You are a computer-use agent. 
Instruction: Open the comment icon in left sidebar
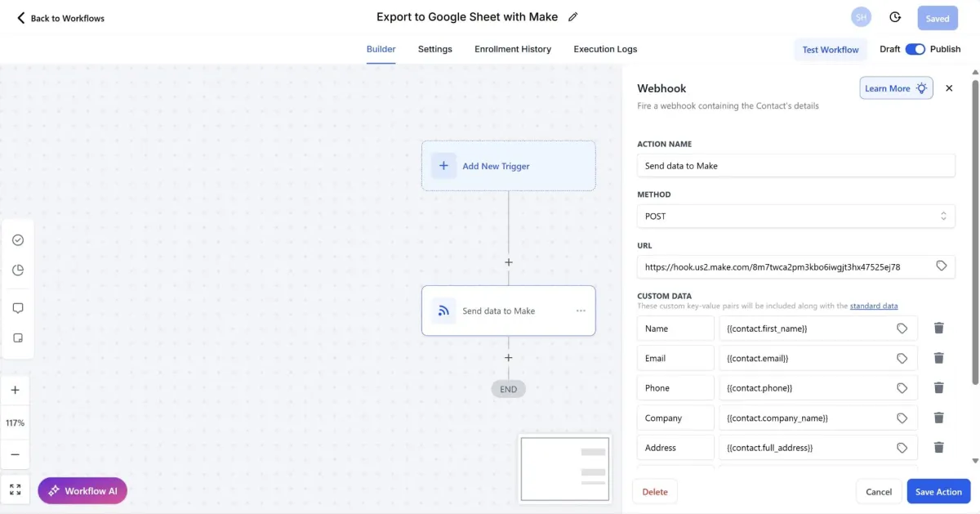point(18,308)
